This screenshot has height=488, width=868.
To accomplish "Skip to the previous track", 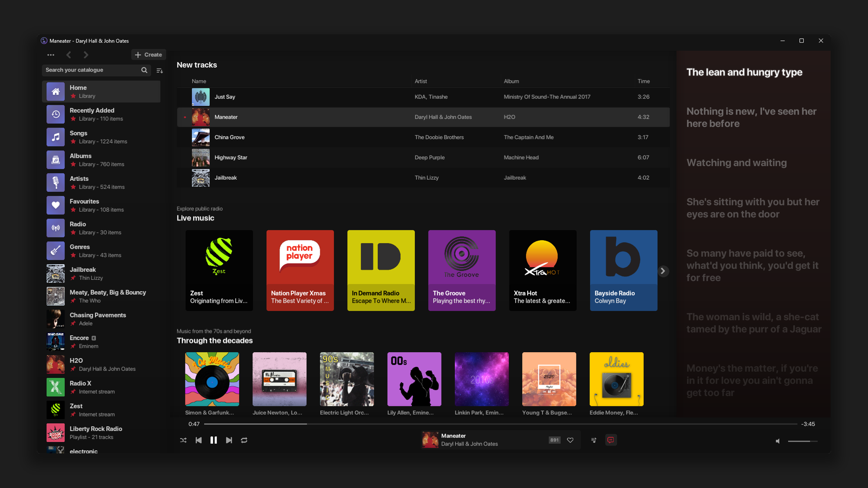I will (198, 440).
